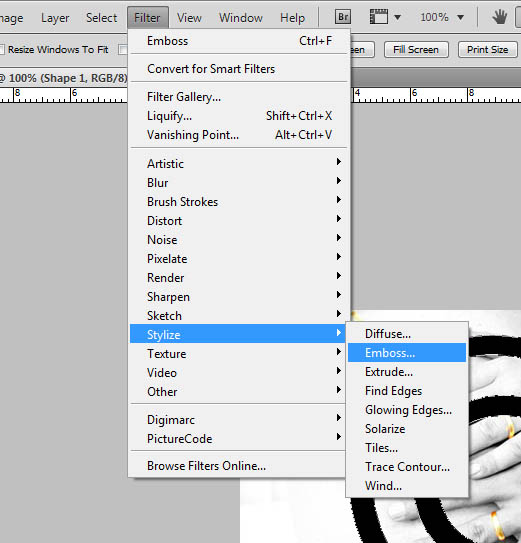Expand the Video submenu
The image size is (521, 543).
[x=238, y=373]
